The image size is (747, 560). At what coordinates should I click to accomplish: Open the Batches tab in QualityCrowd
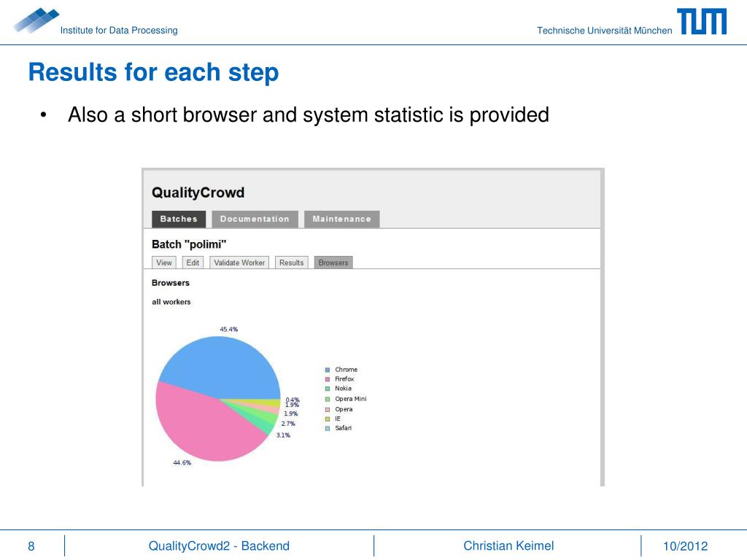[179, 219]
